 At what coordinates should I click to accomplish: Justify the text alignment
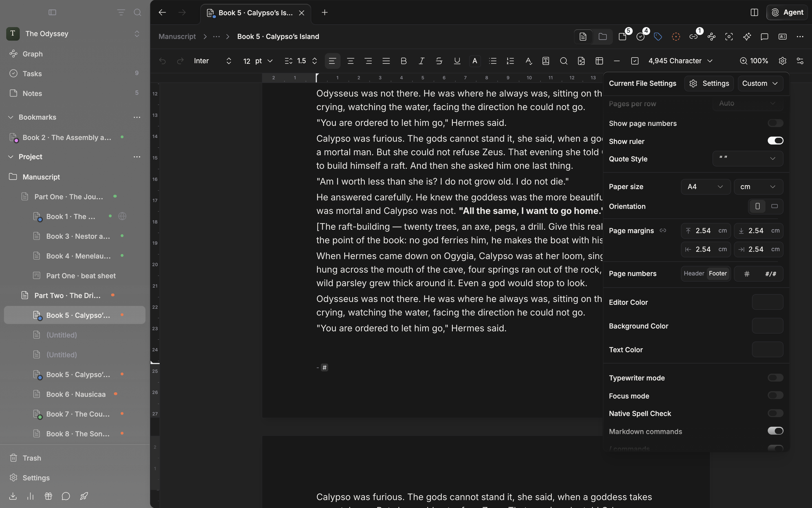click(386, 61)
